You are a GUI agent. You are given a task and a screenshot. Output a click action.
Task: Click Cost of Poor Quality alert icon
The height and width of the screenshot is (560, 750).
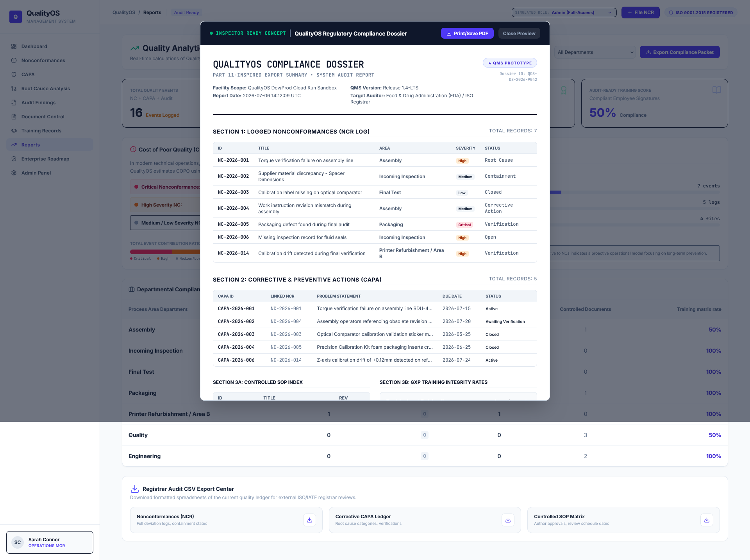133,150
